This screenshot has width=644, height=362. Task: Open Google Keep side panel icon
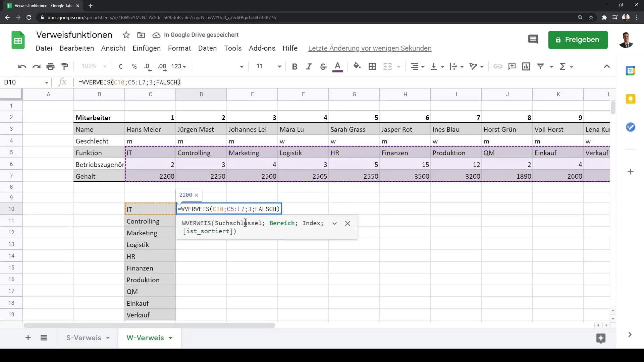631,99
